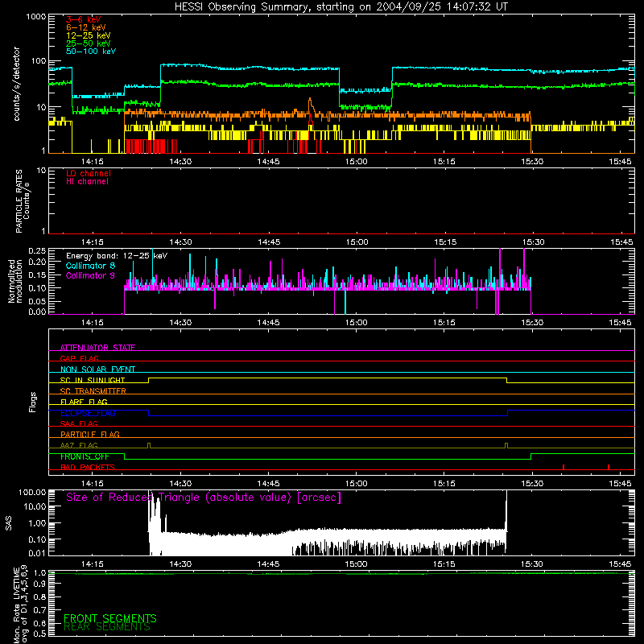644x644 pixels.
Task: Click the GAP FLAG label
Action: pos(79,358)
